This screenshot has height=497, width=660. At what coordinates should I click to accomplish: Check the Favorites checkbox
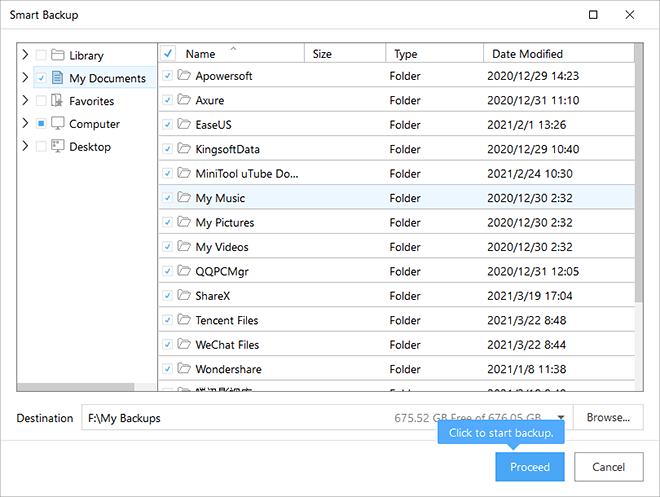(40, 101)
